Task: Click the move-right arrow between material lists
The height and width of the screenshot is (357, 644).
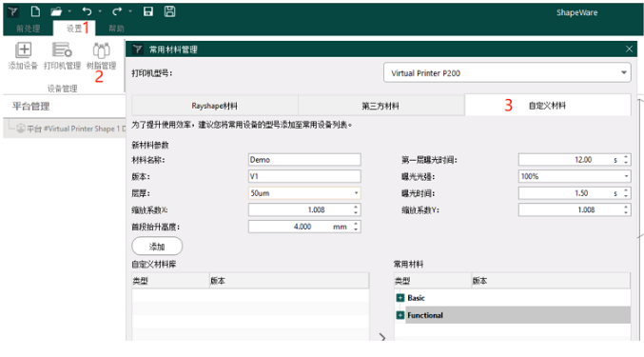Action: click(x=382, y=337)
